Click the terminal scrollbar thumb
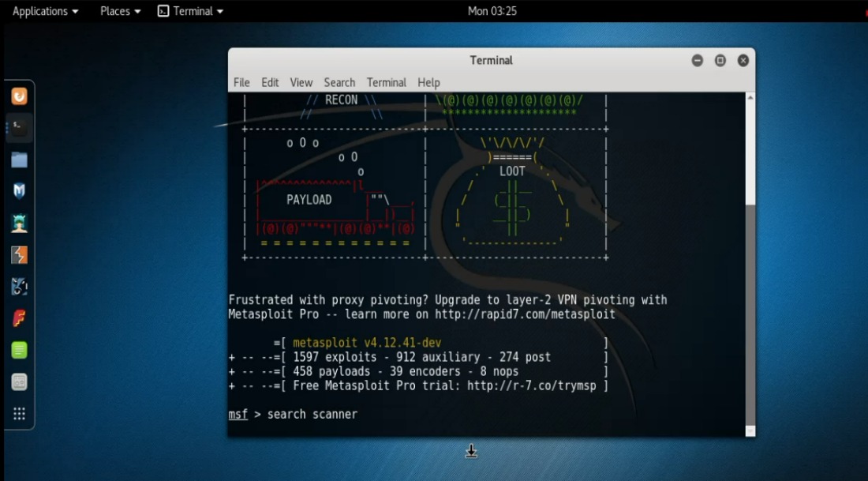Screen dimensions: 868x481 [750, 314]
